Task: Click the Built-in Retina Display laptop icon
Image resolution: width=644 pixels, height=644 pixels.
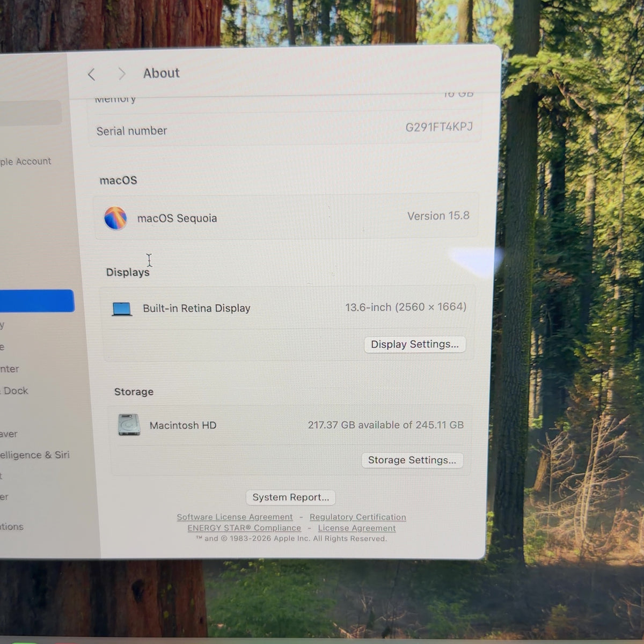Action: [x=122, y=309]
